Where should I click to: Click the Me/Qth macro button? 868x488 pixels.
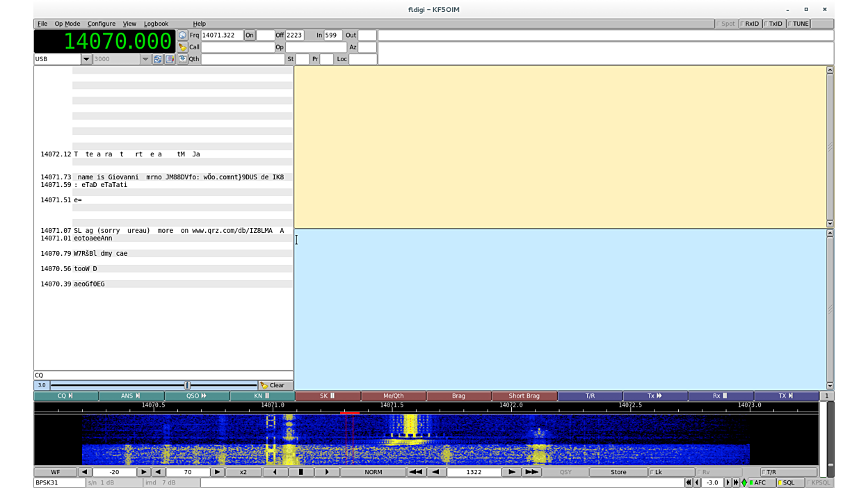[x=393, y=396]
